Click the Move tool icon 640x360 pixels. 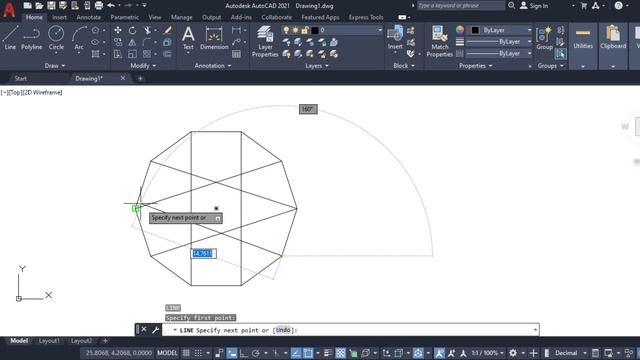click(x=118, y=30)
